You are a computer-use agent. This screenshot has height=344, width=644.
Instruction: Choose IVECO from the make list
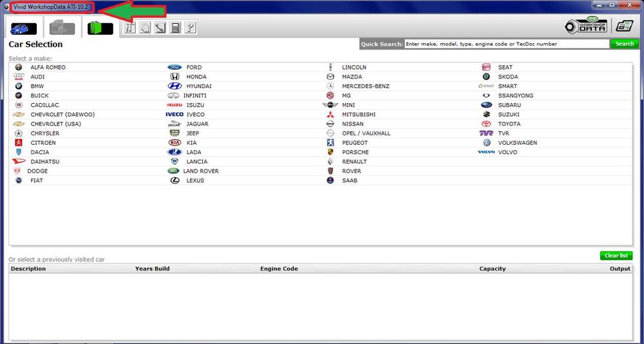196,114
